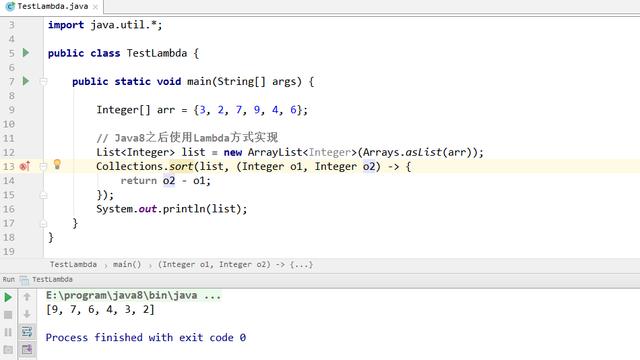
Task: Click 'Process finished with exit code 0'
Action: 146,338
